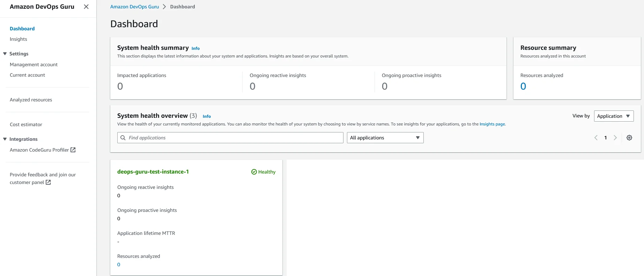Open preferences gear icon
The width and height of the screenshot is (644, 276).
coord(629,138)
